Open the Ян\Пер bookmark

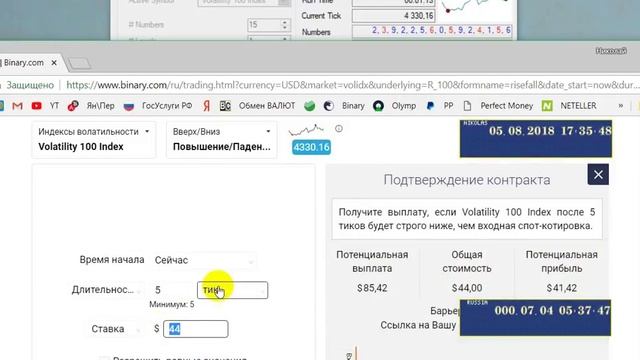[91, 106]
